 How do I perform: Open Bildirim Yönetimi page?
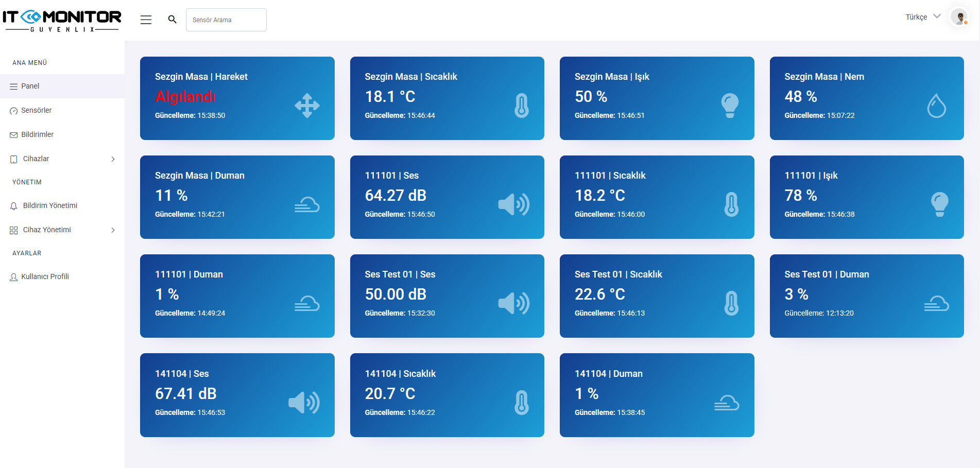pos(50,205)
